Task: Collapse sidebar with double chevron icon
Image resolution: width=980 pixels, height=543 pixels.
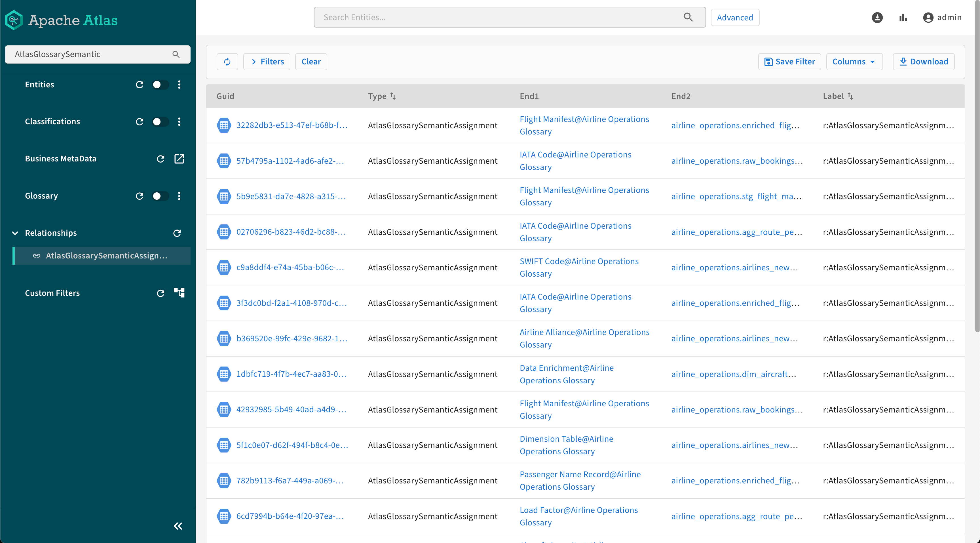Action: point(178,526)
